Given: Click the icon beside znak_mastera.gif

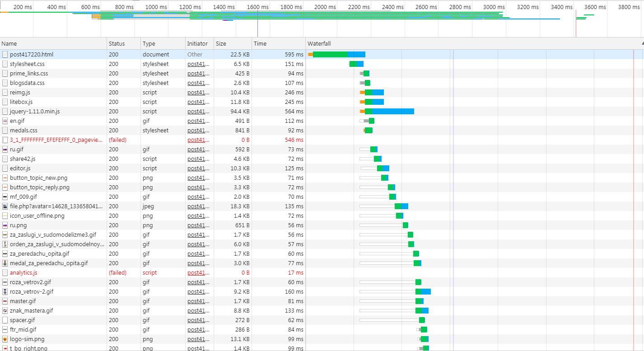Looking at the screenshot, I should click(x=5, y=310).
